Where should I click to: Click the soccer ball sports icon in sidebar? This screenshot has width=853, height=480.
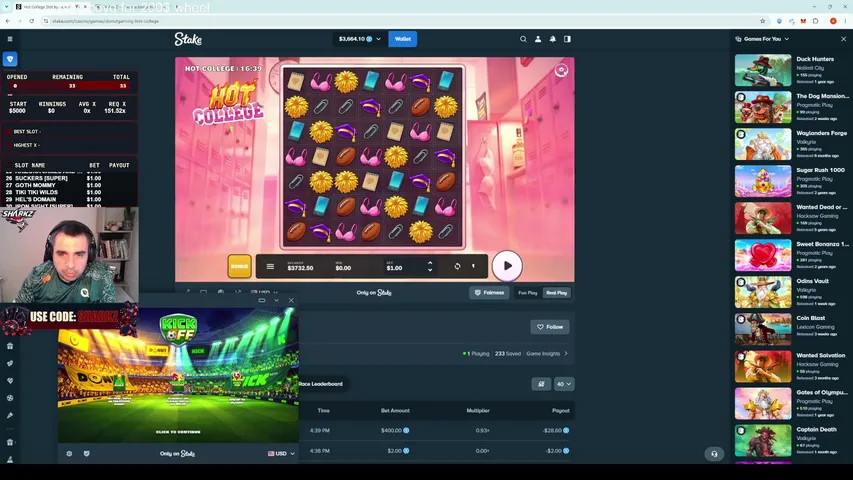pos(10,398)
